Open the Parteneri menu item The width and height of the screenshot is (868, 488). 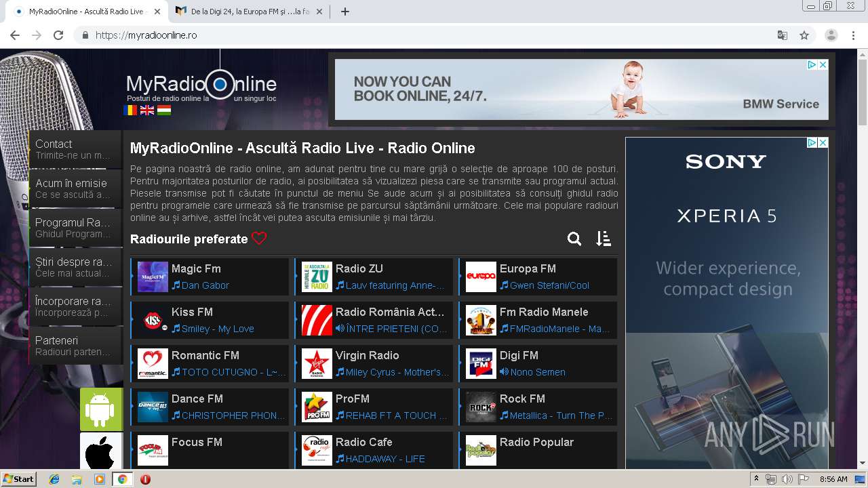tap(75, 346)
